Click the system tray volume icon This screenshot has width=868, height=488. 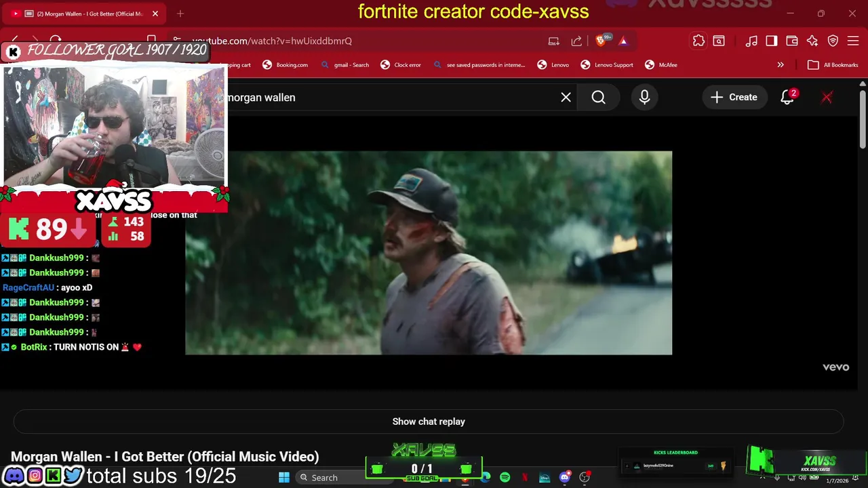coord(802,477)
